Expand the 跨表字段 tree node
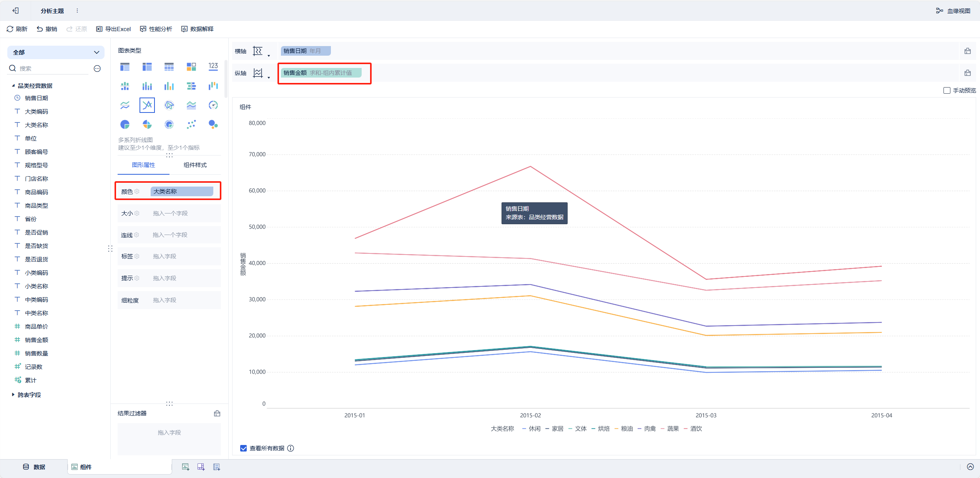 coord(13,395)
